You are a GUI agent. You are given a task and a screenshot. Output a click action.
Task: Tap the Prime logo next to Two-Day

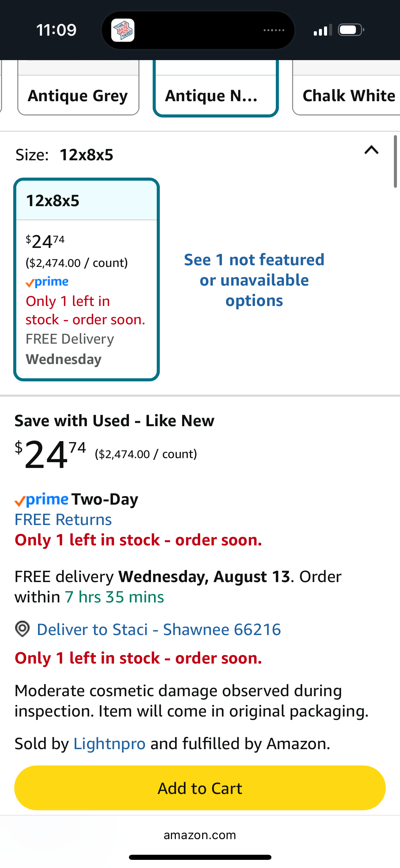pyautogui.click(x=41, y=500)
